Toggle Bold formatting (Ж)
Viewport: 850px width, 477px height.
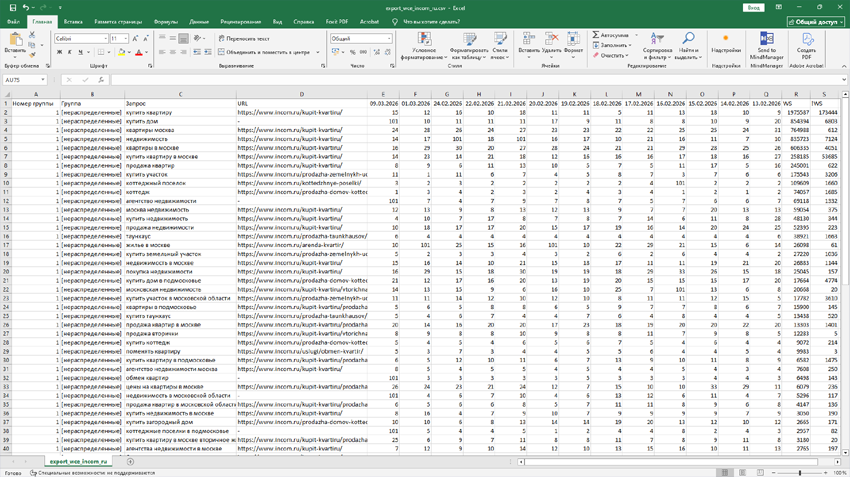[59, 52]
